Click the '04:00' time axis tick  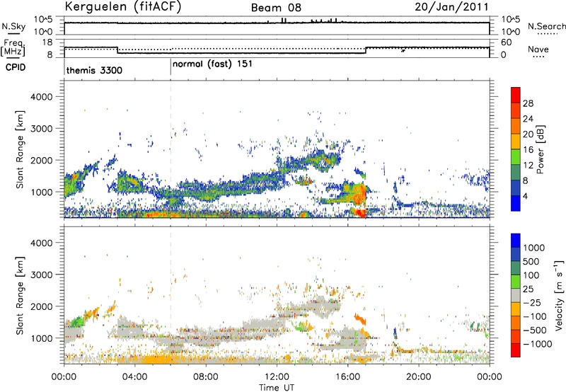(x=134, y=377)
